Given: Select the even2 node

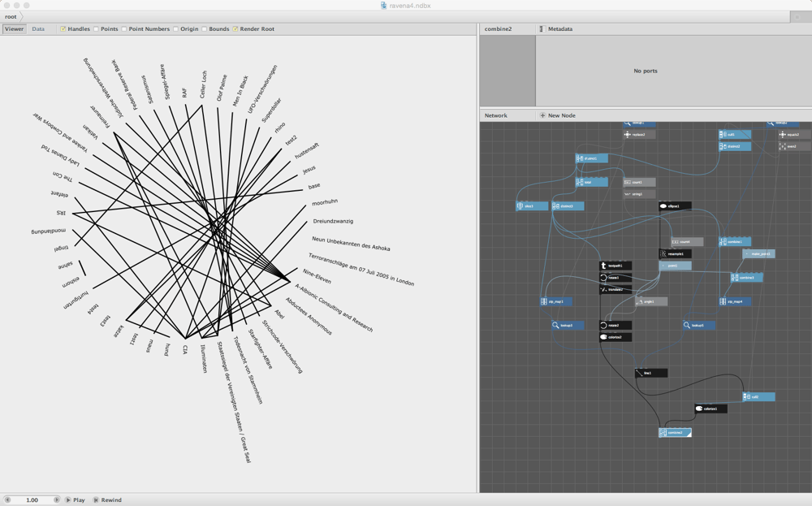Looking at the screenshot, I should (794, 146).
